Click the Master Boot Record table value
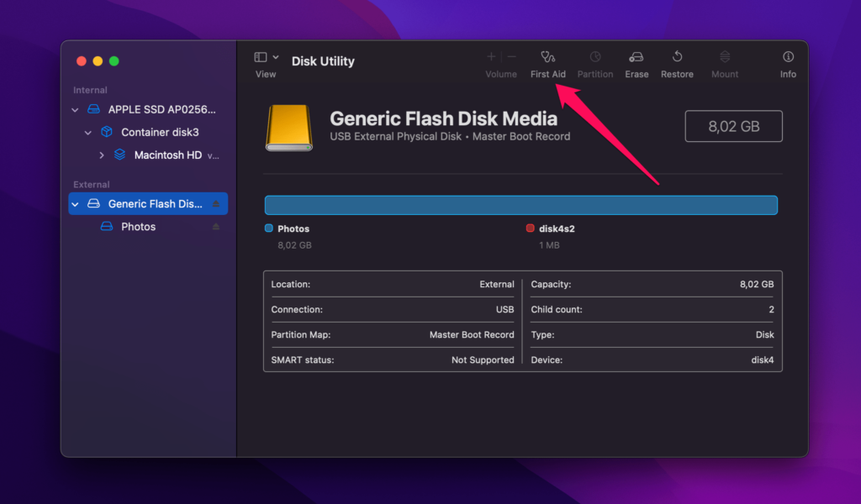861x504 pixels. 472,334
